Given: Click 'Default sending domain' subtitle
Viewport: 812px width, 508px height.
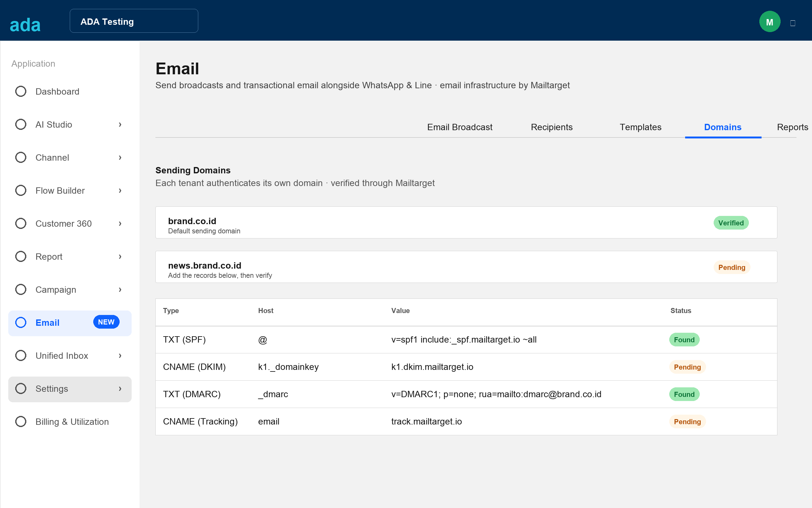Looking at the screenshot, I should pos(204,231).
